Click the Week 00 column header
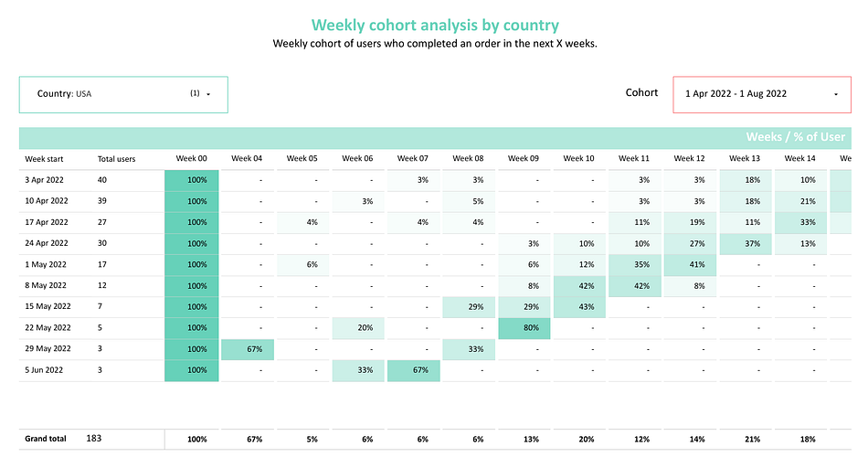This screenshot has width=868, height=457. [x=192, y=158]
